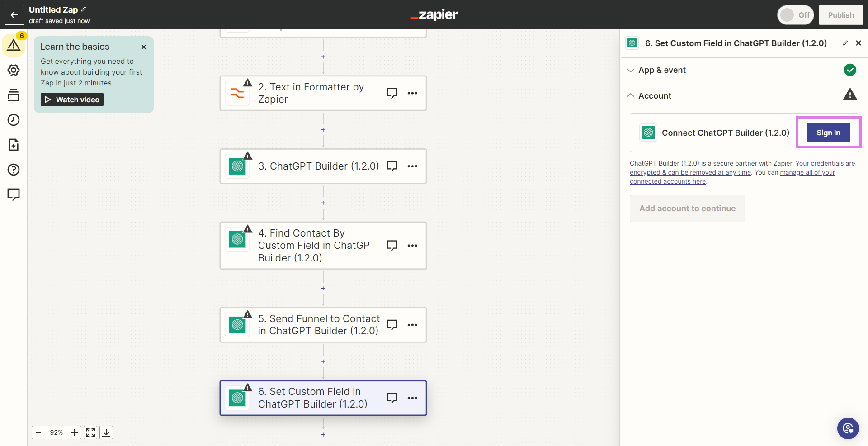Export Zap image download icon
The height and width of the screenshot is (446, 868).
[106, 432]
